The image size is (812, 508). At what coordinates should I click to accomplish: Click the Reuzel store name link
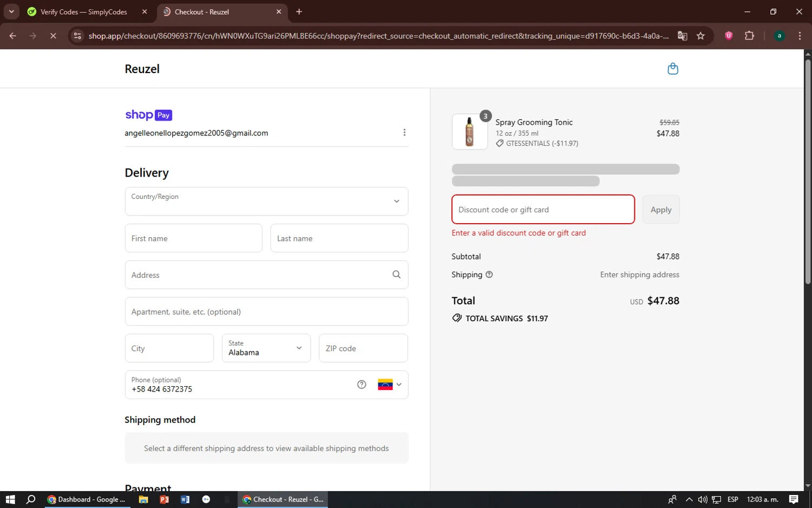pyautogui.click(x=142, y=69)
